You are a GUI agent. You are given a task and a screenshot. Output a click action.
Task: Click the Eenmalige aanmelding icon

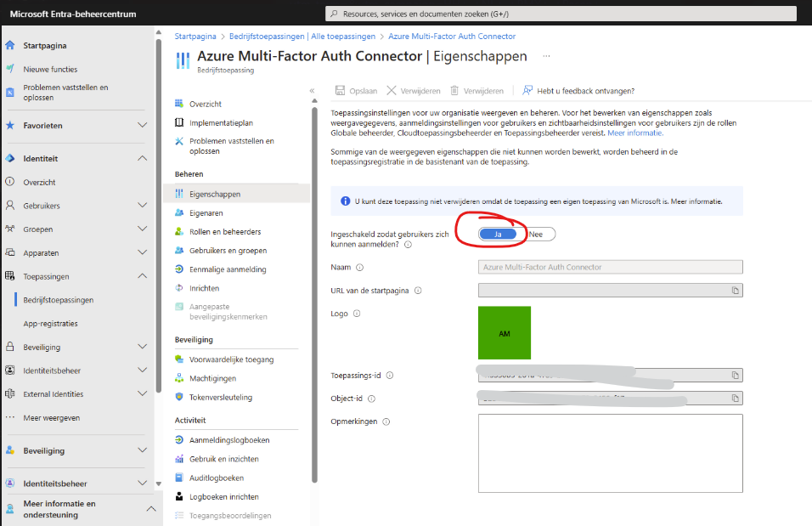(x=179, y=269)
